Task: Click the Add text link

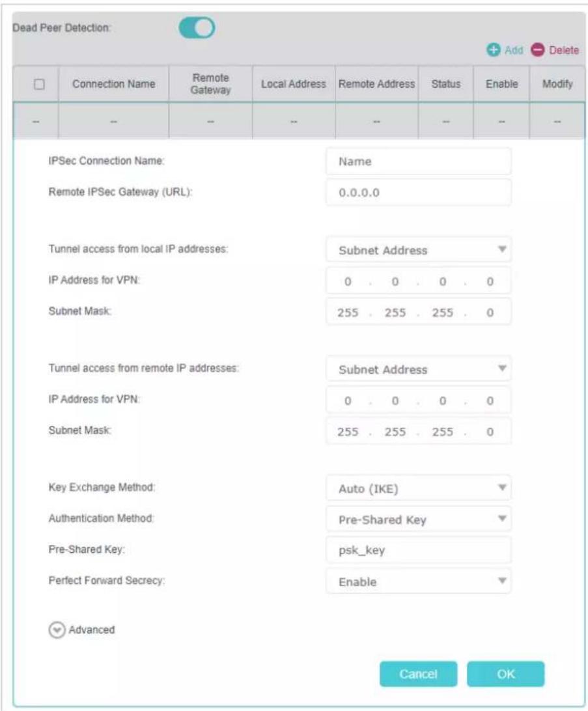Action: tap(514, 50)
